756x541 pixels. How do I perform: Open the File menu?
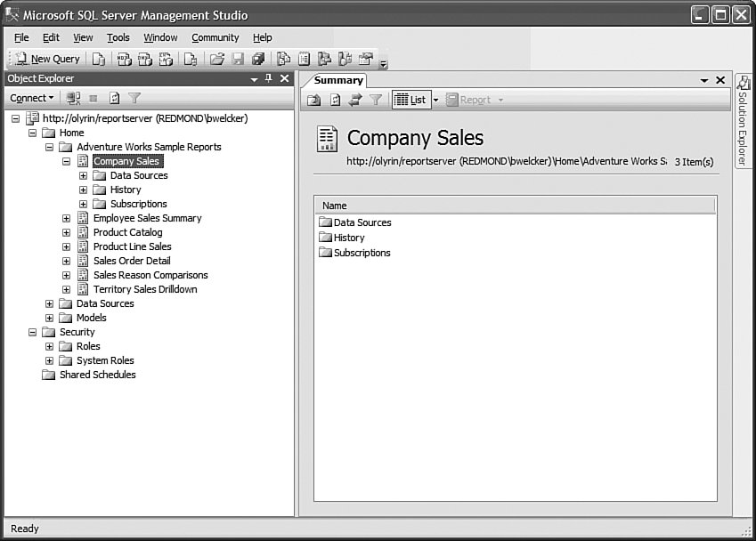click(21, 37)
